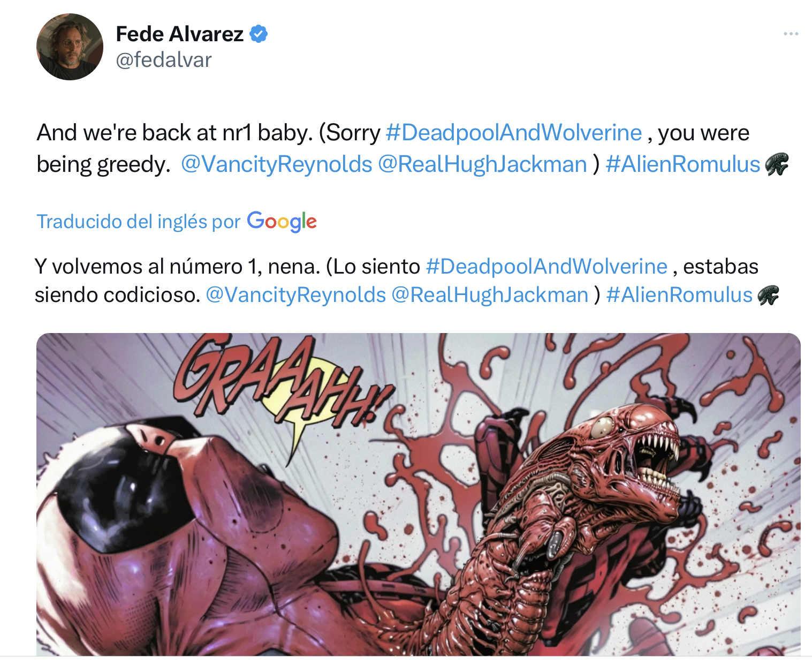812x665 pixels.
Task: Click the xenomorph emoji after original hashtag
Action: pyautogui.click(x=777, y=164)
